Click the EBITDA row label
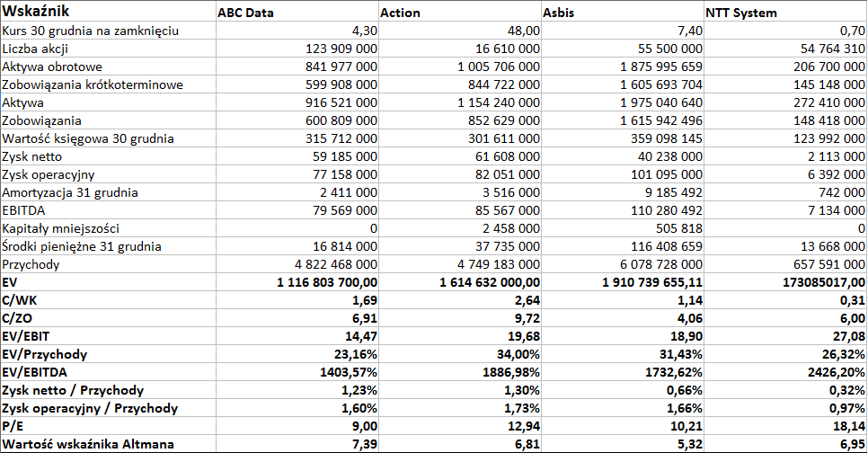The image size is (868, 453). click(x=23, y=210)
